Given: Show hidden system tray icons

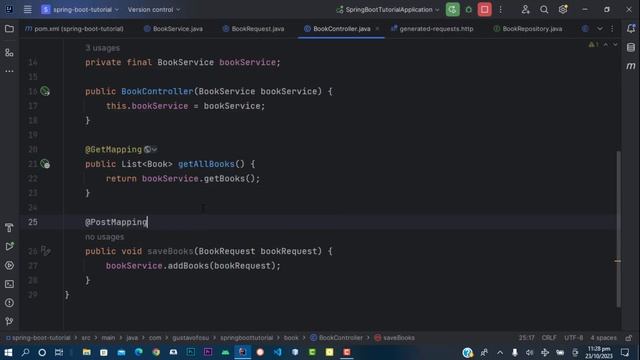Looking at the screenshot, I should [500, 352].
